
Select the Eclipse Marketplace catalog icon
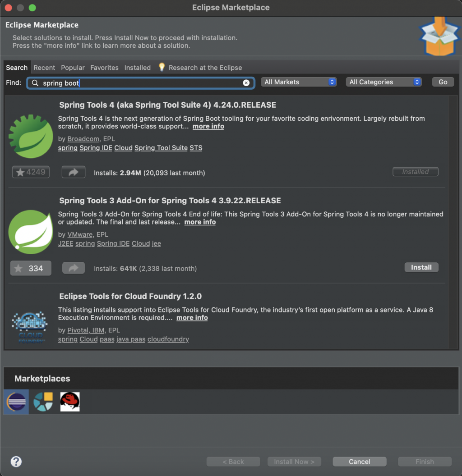click(x=16, y=402)
